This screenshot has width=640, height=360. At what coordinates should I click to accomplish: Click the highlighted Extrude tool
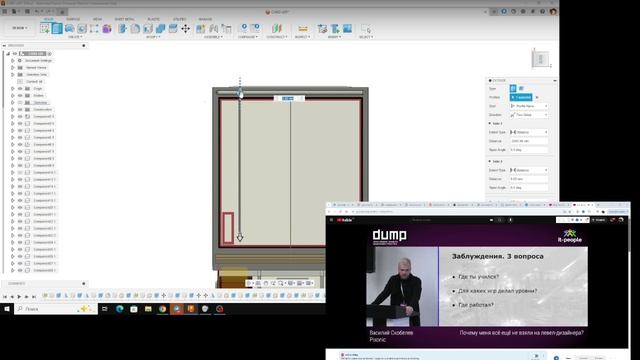point(57,28)
